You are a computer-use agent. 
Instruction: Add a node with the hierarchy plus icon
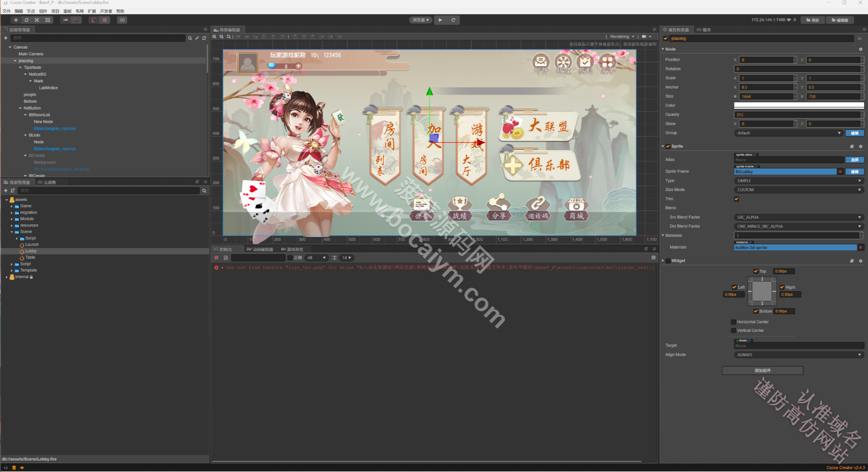click(x=6, y=38)
